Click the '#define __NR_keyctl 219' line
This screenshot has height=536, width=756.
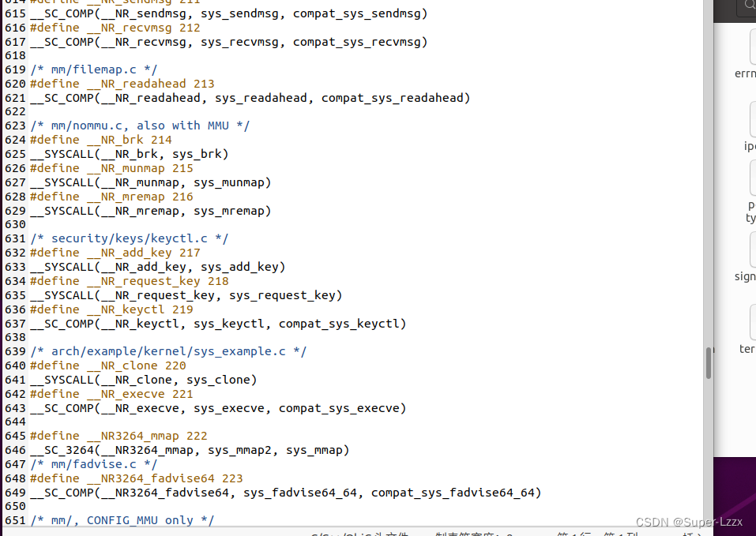[x=111, y=309]
